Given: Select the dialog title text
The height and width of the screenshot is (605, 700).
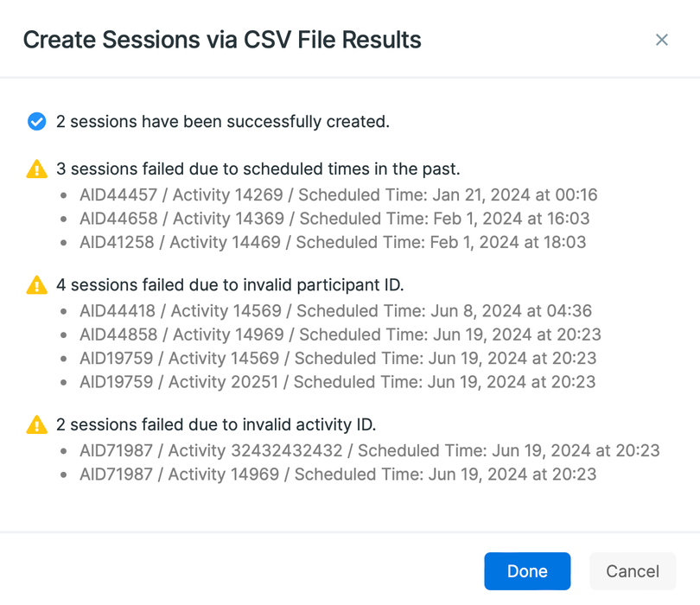Looking at the screenshot, I should tap(223, 40).
